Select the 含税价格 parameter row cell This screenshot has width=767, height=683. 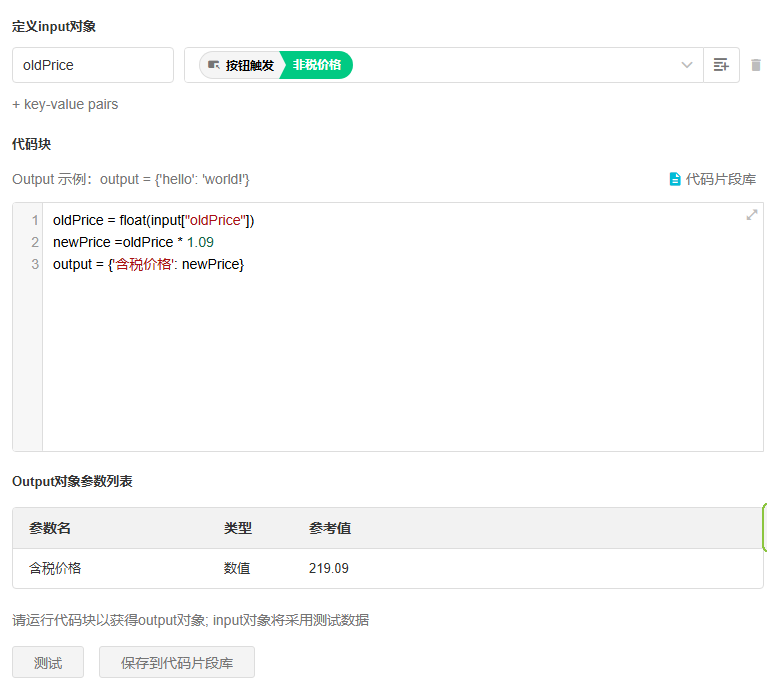coord(55,568)
